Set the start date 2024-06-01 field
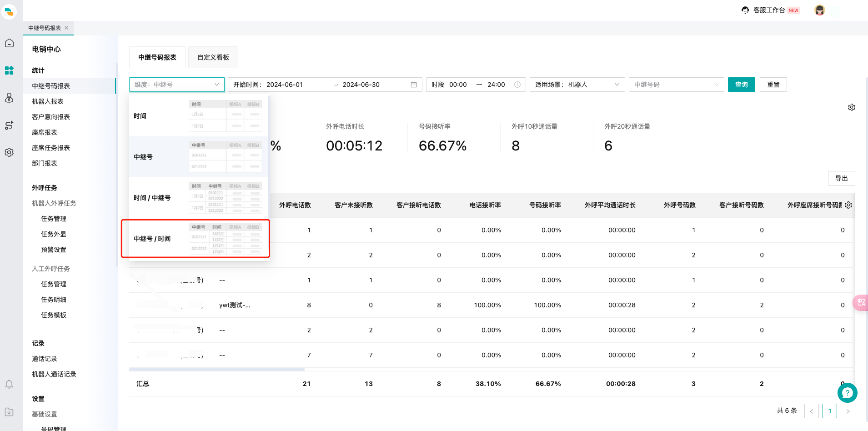This screenshot has height=431, width=868. pyautogui.click(x=285, y=85)
